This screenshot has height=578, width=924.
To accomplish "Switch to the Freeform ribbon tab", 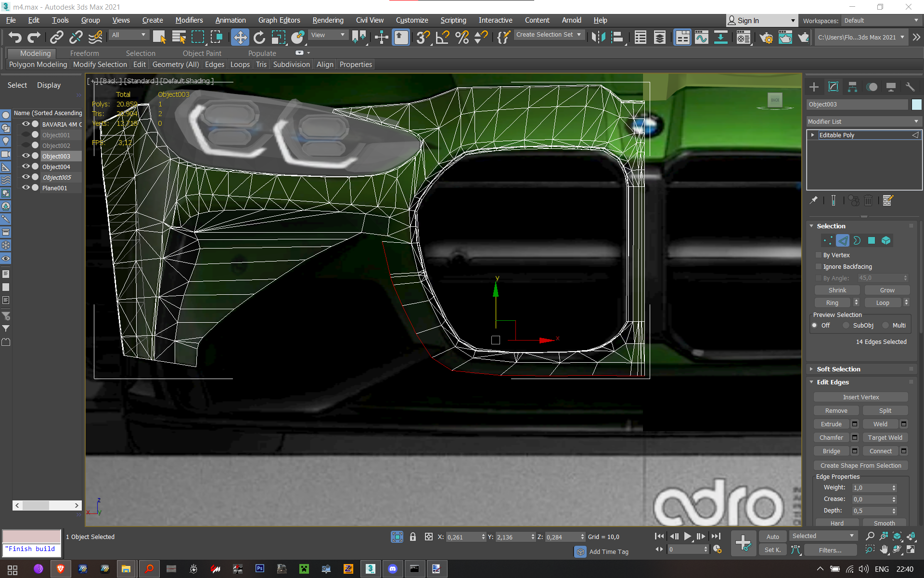I will click(84, 53).
